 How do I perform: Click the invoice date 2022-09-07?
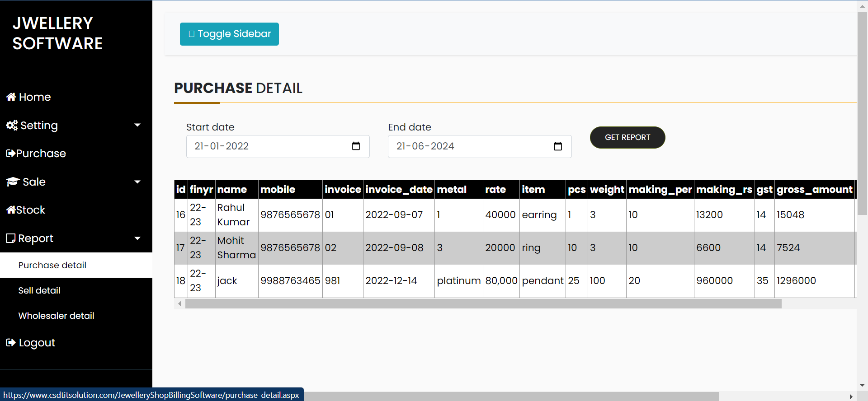coord(394,215)
